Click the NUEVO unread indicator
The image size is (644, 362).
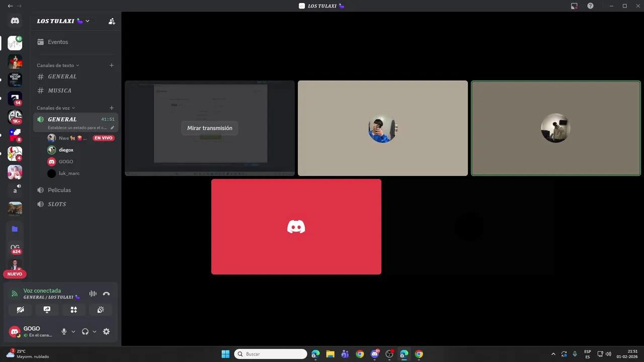coord(15,274)
